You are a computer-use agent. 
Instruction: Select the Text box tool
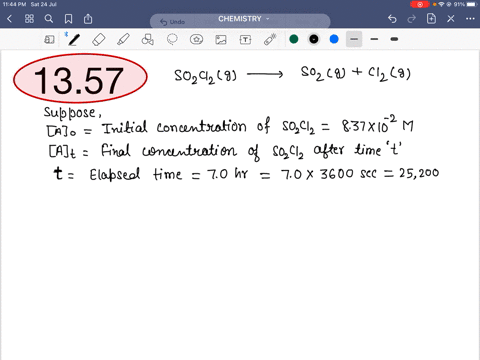point(245,40)
